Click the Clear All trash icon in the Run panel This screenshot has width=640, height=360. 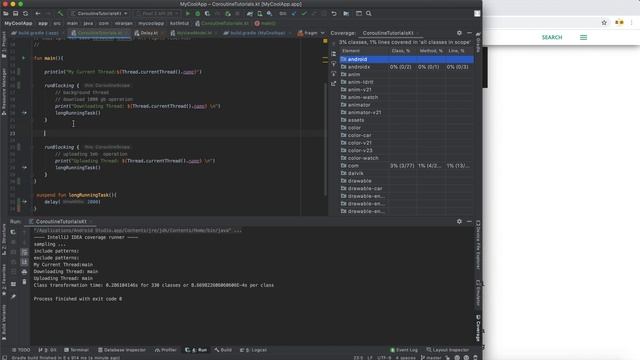tap(24, 282)
